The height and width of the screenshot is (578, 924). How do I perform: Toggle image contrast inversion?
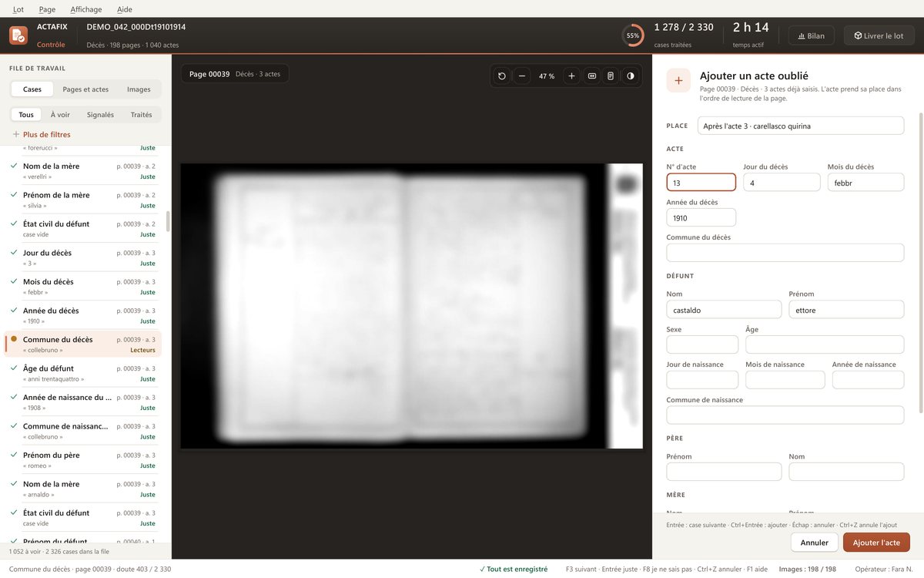tap(631, 76)
